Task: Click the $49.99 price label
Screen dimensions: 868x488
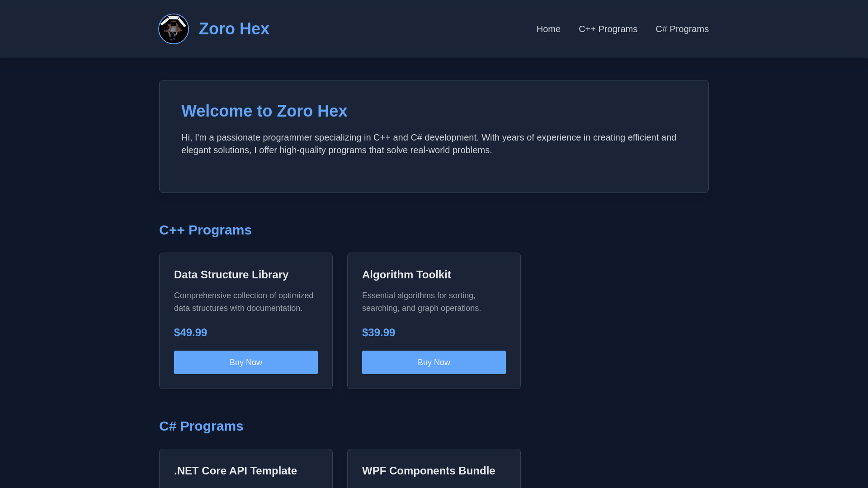Action: tap(190, 333)
